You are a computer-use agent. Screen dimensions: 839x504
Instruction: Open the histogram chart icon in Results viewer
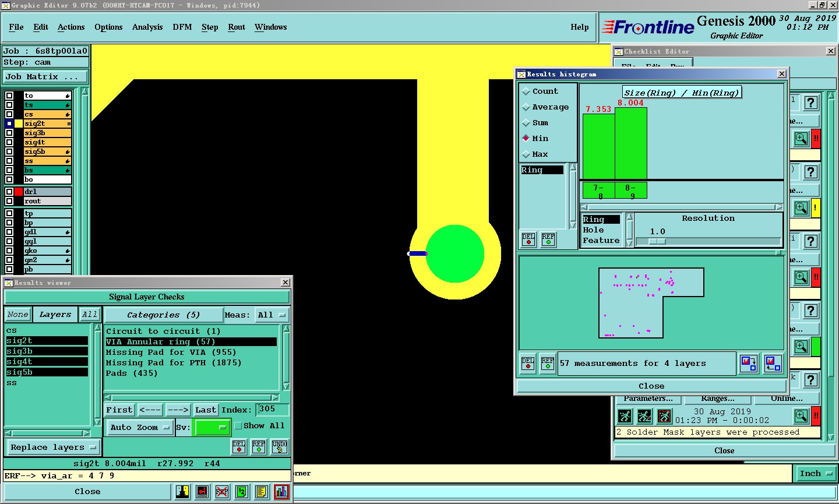click(281, 492)
